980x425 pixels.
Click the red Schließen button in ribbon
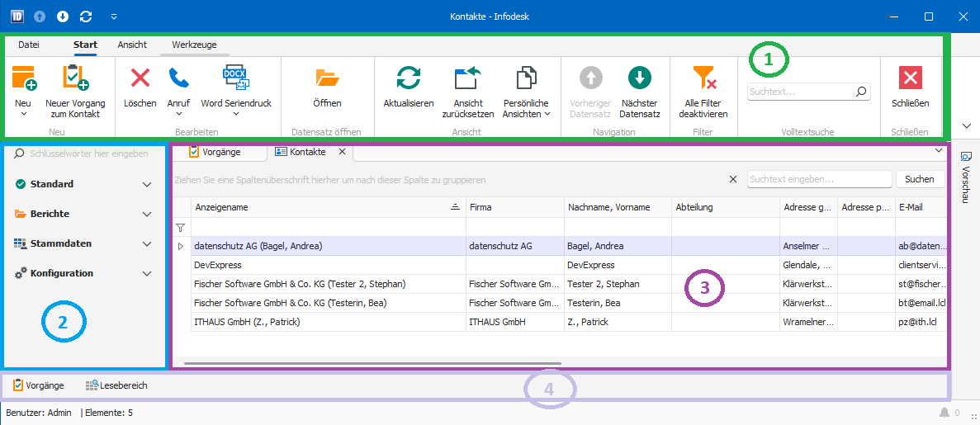[x=911, y=78]
